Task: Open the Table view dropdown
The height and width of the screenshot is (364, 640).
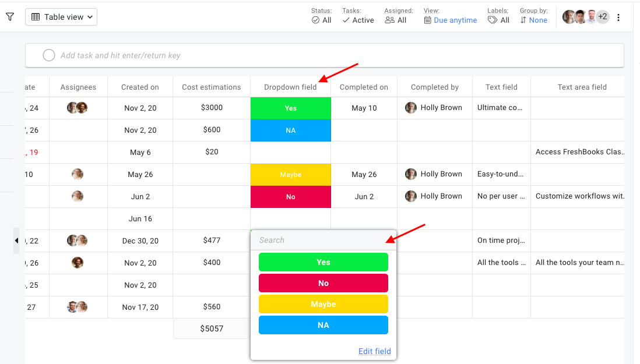Action: [x=61, y=17]
